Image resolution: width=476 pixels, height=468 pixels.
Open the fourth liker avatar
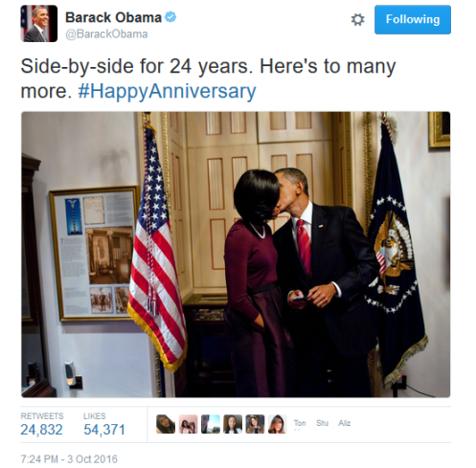(x=233, y=424)
